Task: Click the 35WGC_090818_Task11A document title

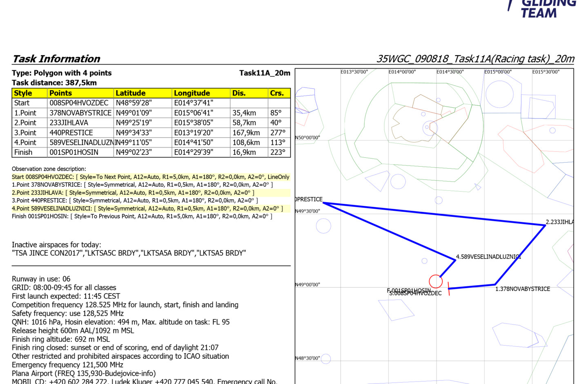Action: (x=475, y=59)
